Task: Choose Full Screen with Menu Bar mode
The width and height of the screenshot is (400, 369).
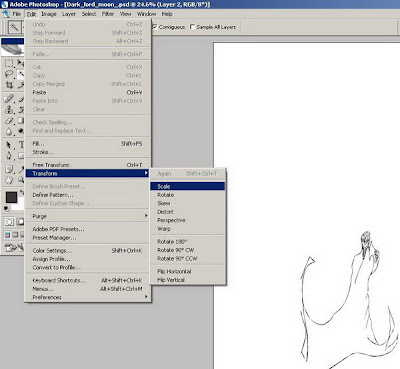Action: pyautogui.click(x=15, y=235)
